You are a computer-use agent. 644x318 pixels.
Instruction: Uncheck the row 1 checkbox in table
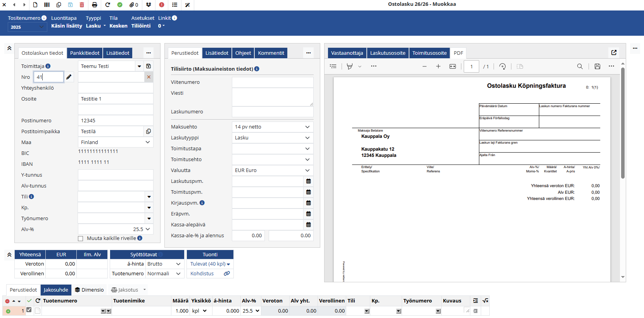click(29, 310)
